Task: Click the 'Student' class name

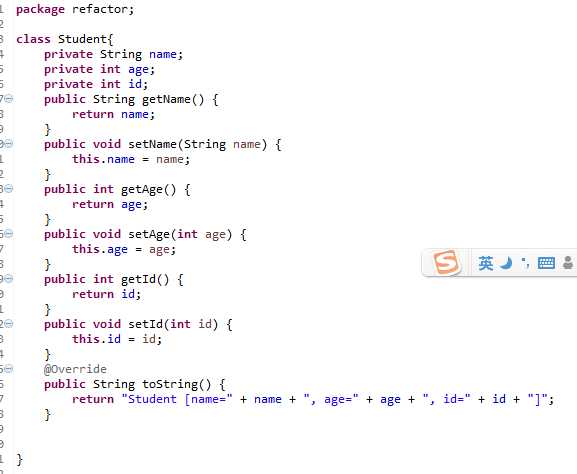Action: [82, 39]
